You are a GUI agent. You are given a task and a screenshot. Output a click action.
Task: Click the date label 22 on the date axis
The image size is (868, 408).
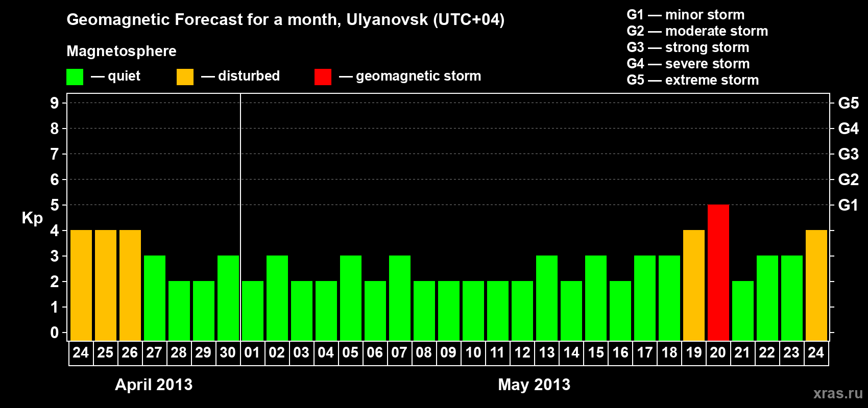767,353
